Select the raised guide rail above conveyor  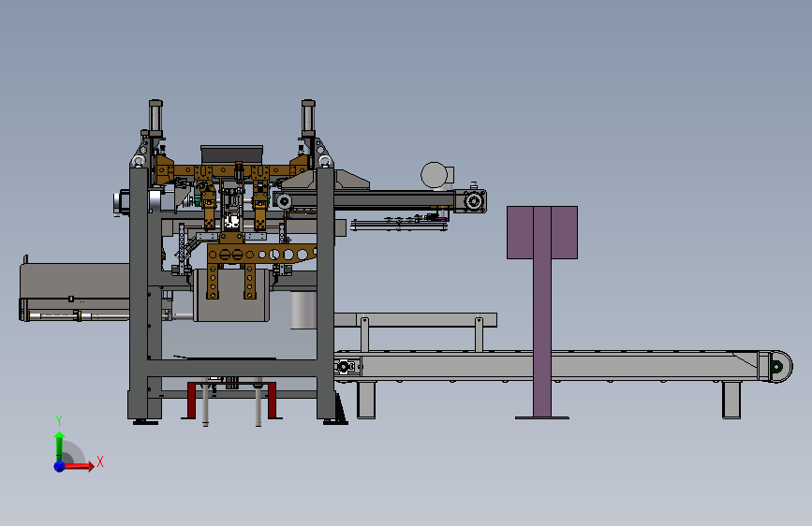click(x=415, y=320)
